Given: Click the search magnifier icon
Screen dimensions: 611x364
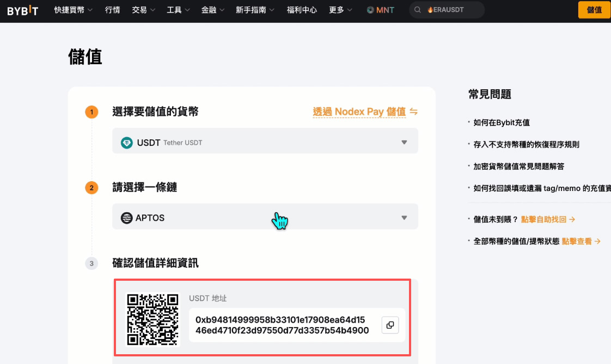Looking at the screenshot, I should pos(417,10).
